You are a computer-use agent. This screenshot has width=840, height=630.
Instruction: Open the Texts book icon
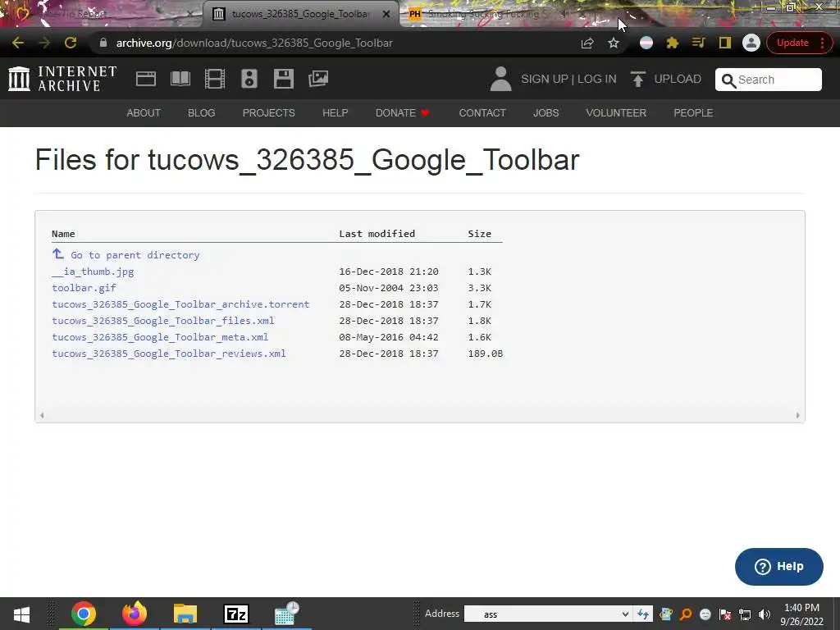pos(180,79)
